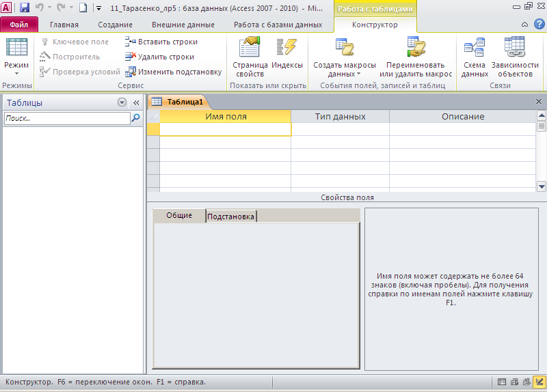Switch to the Создание ribbon tab

tap(115, 25)
